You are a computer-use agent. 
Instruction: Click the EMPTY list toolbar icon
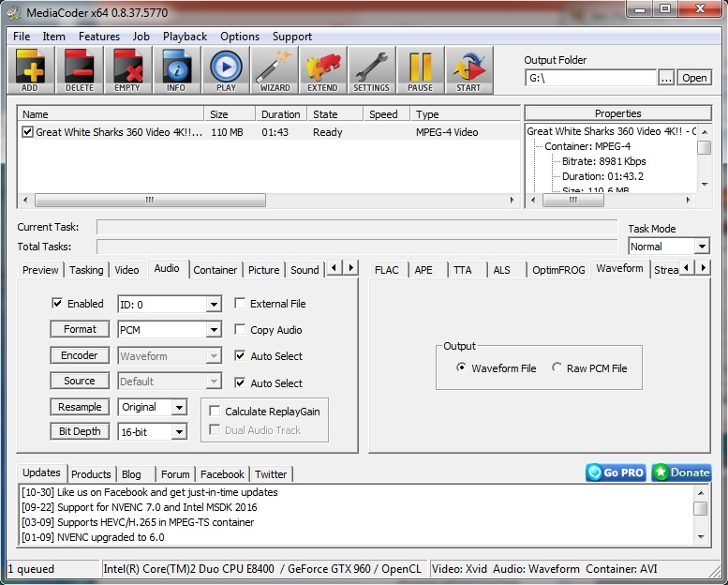pos(127,70)
